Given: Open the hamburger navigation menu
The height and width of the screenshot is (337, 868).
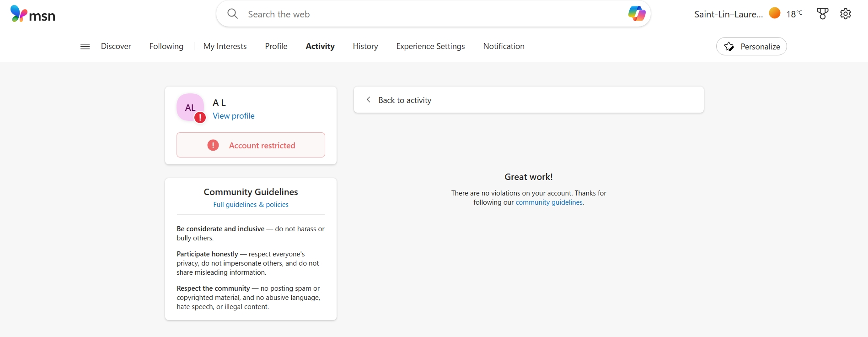Looking at the screenshot, I should pos(85,46).
